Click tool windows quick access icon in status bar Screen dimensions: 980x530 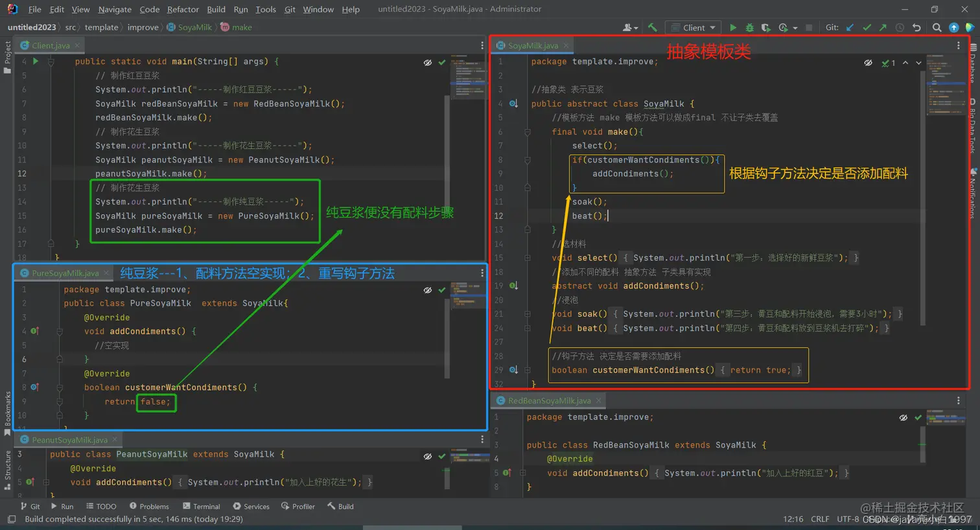pos(11,519)
